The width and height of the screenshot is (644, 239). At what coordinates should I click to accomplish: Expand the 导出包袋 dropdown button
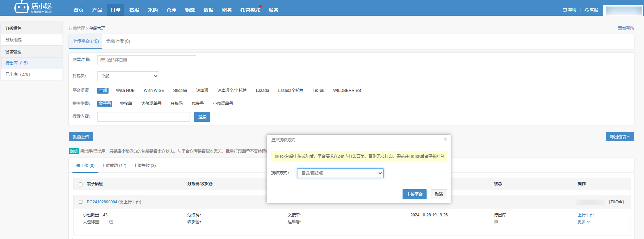point(620,136)
